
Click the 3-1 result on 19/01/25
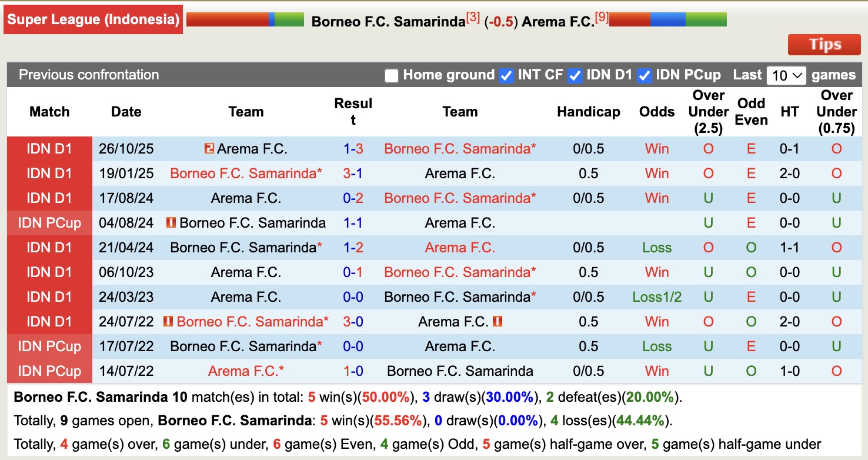tap(353, 174)
